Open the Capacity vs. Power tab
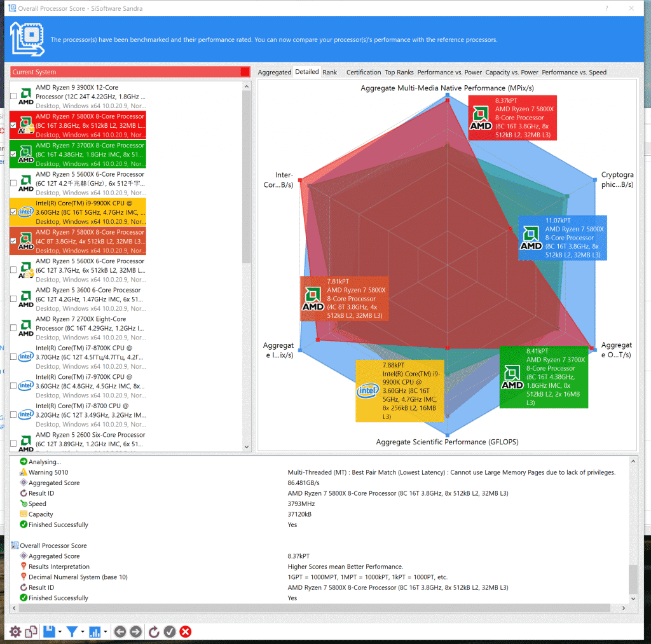This screenshot has height=644, width=651. click(x=512, y=72)
